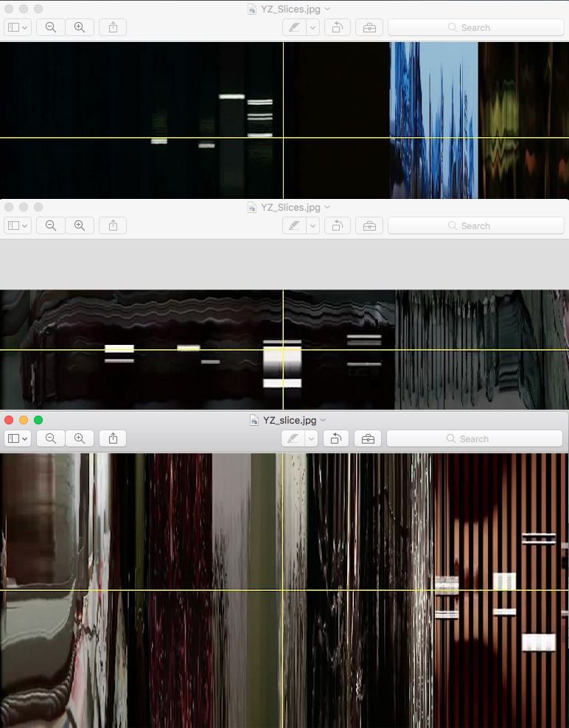569x728 pixels.
Task: Zoom in within the YZ_slice.jpg window
Action: click(x=80, y=438)
